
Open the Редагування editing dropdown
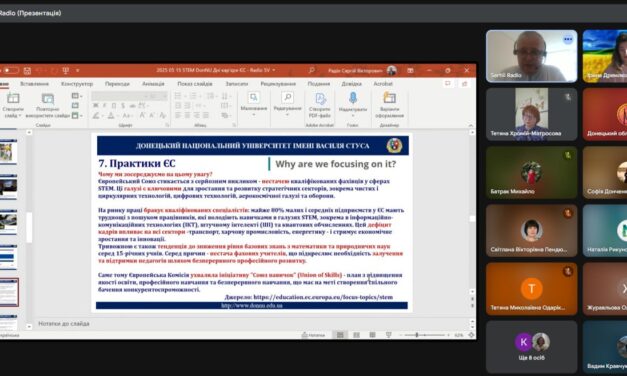point(287,105)
